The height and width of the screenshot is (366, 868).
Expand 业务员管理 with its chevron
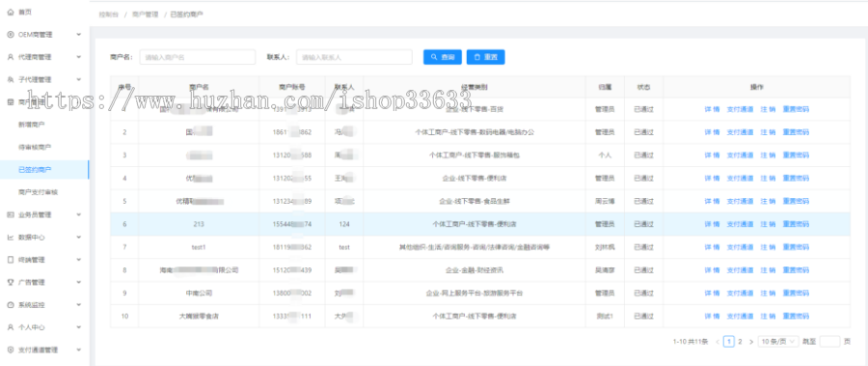pyautogui.click(x=79, y=214)
